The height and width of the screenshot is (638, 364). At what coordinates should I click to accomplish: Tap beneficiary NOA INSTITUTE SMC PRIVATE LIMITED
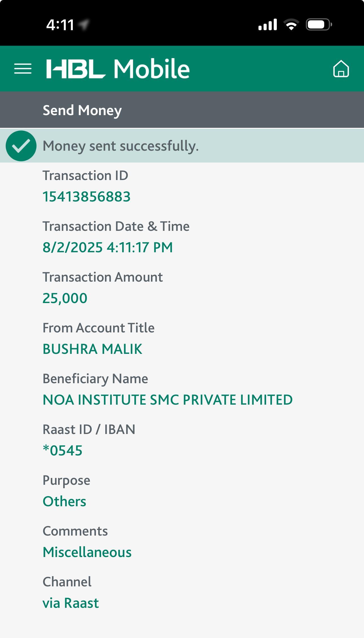[168, 400]
